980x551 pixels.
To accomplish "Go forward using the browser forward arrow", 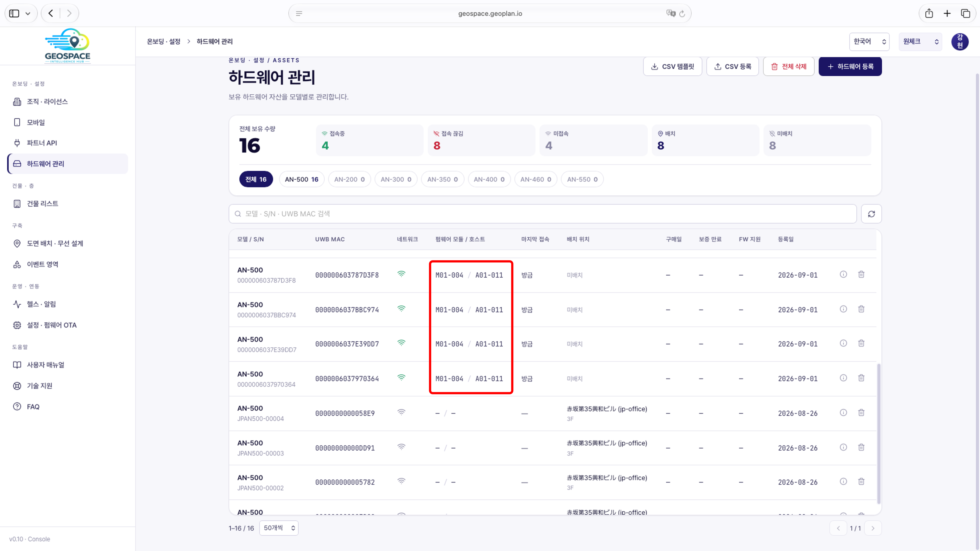I will click(x=69, y=14).
